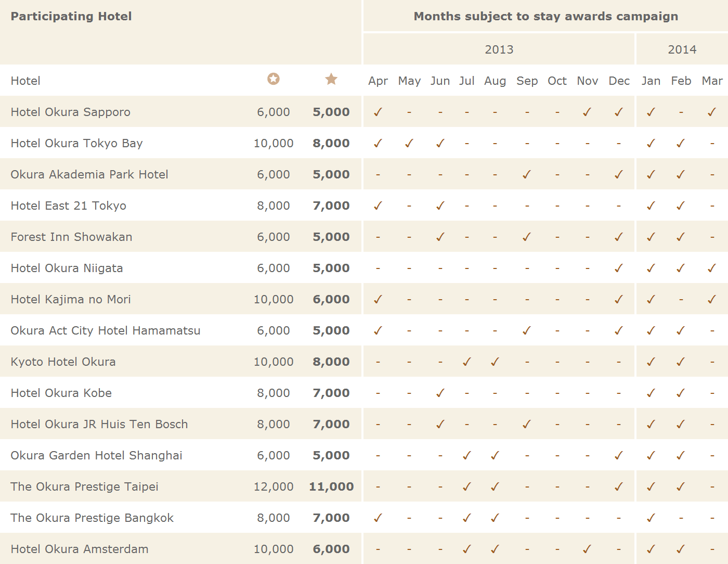
Task: Click Hotel Okura Niigata March checkmark
Action: [x=712, y=268]
